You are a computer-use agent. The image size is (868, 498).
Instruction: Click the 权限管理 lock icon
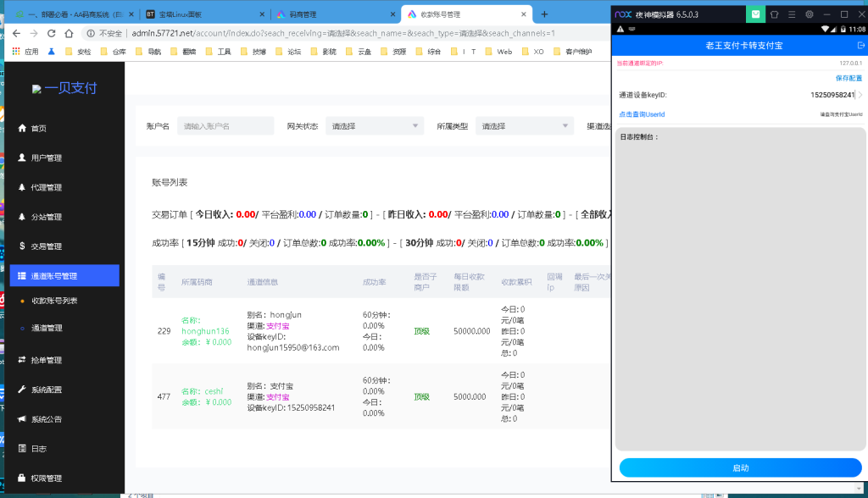pos(22,478)
